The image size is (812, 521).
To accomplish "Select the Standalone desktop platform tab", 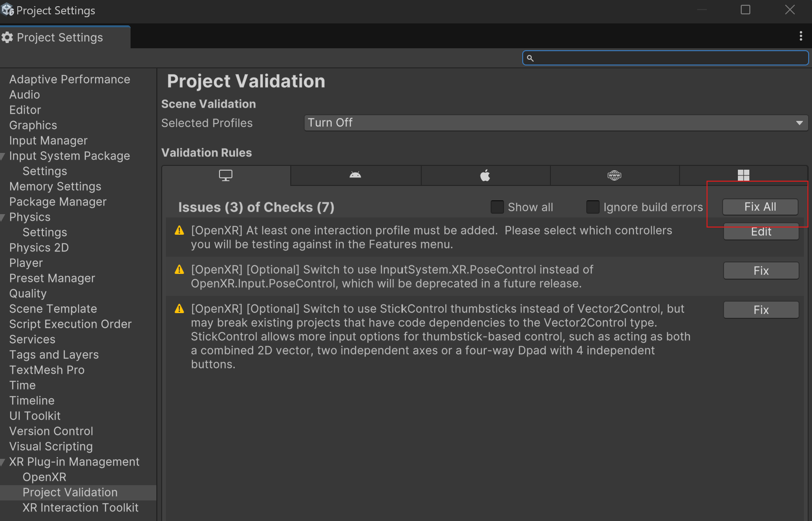I will 226,175.
